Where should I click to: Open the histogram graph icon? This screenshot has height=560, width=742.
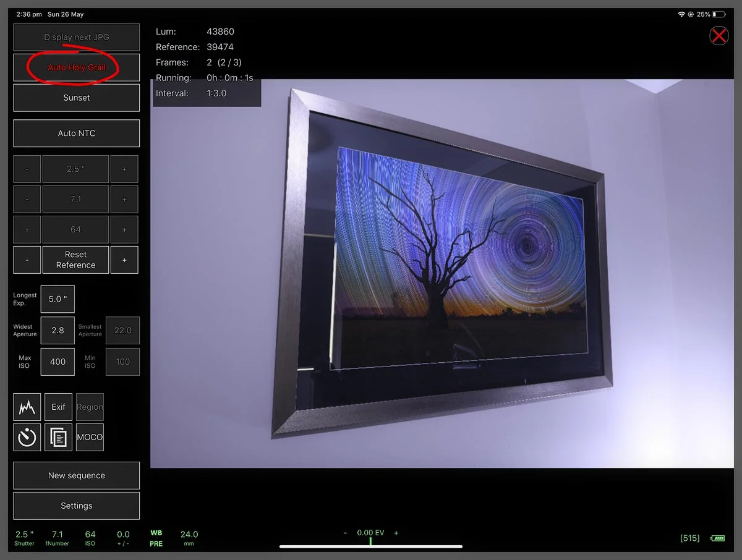[x=27, y=407]
